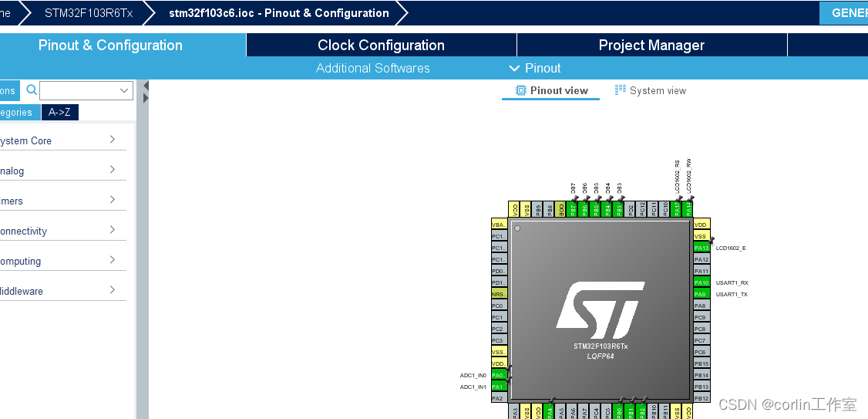Select pin PC7 on the chip

pos(701,341)
